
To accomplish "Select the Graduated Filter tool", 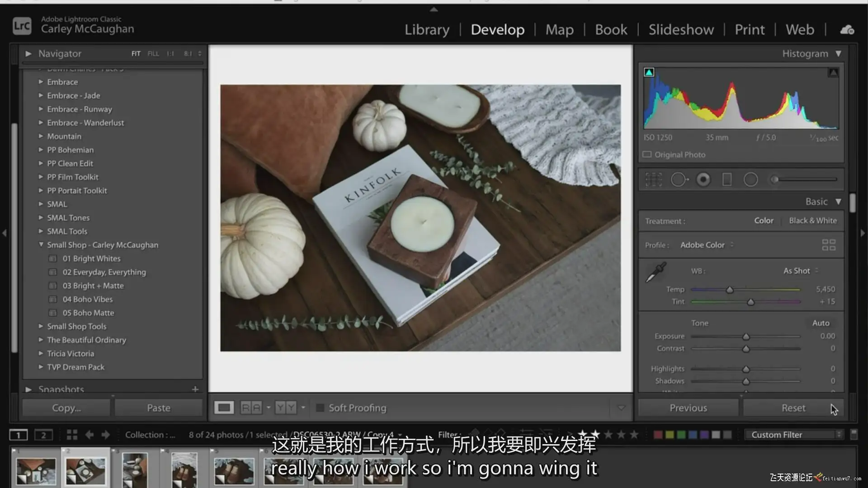I will pos(727,179).
